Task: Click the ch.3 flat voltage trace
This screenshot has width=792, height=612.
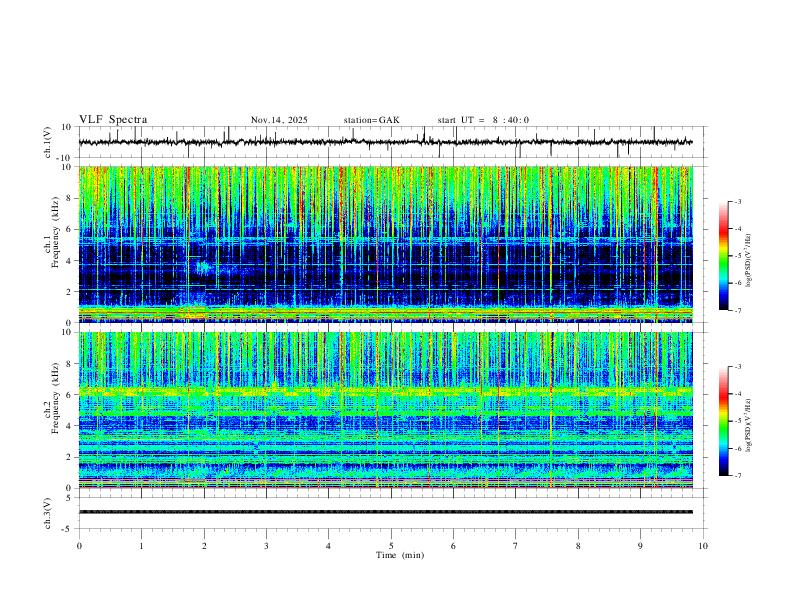Action: click(x=386, y=512)
